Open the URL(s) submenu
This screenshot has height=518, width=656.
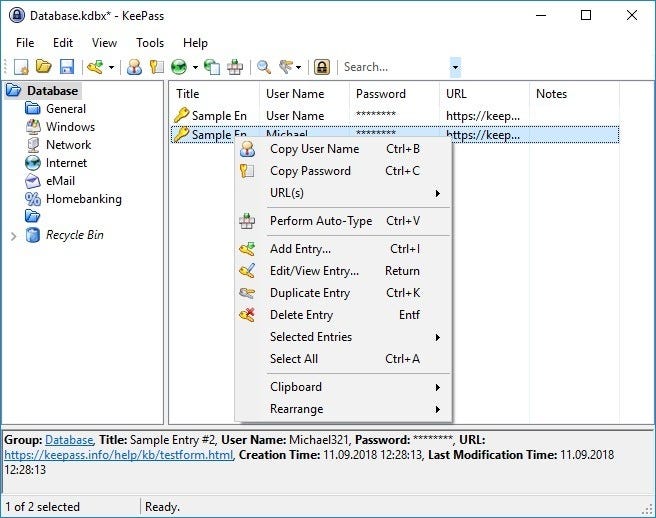[x=343, y=193]
